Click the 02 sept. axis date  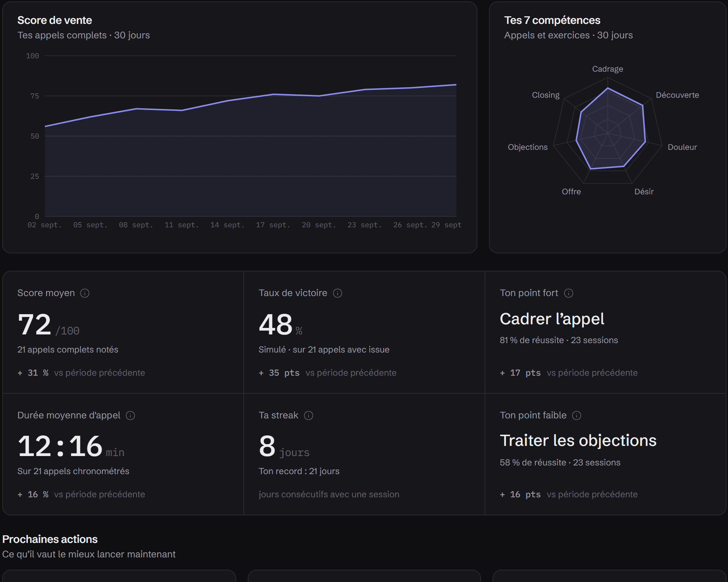(45, 225)
